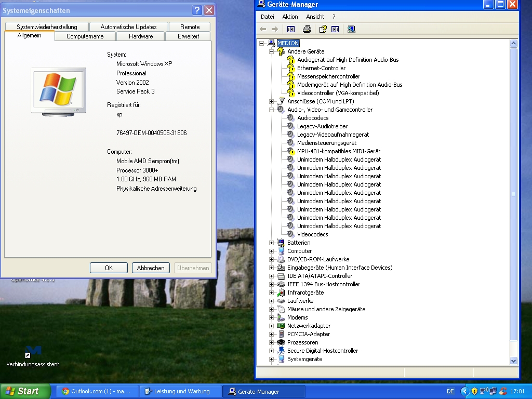Click the DE language indicator in taskbar
This screenshot has height=399, width=532.
coord(450,391)
